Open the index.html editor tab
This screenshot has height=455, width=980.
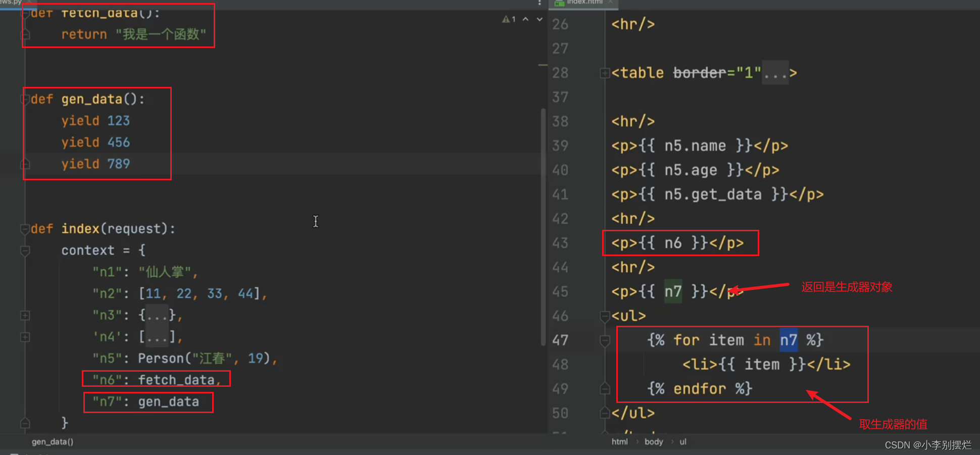(584, 3)
